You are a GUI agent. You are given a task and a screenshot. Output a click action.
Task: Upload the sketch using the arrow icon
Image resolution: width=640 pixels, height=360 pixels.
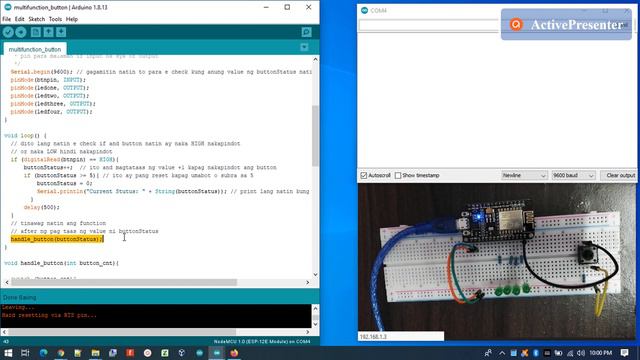pyautogui.click(x=21, y=32)
